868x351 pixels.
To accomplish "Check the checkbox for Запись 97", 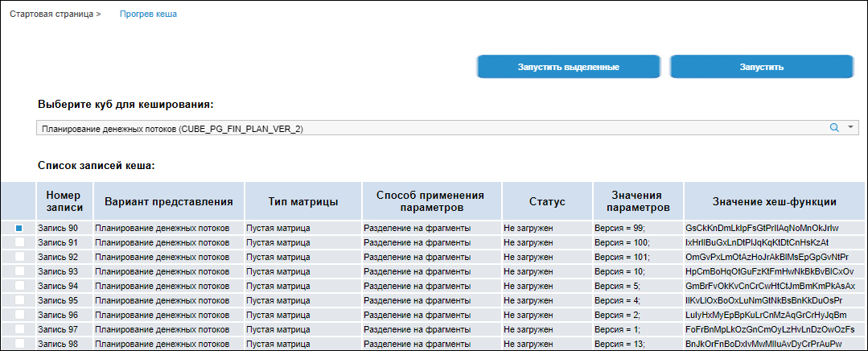I will click(x=19, y=328).
